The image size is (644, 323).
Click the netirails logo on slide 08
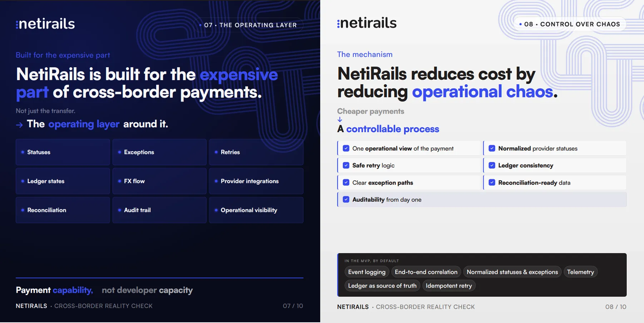click(367, 23)
